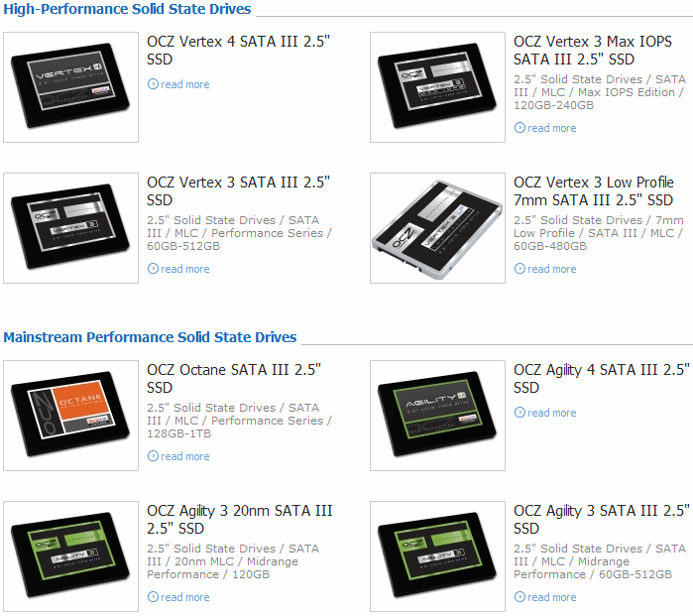Image resolution: width=693 pixels, height=616 pixels.
Task: Click the circled arrow icon under Octane description
Action: [153, 456]
